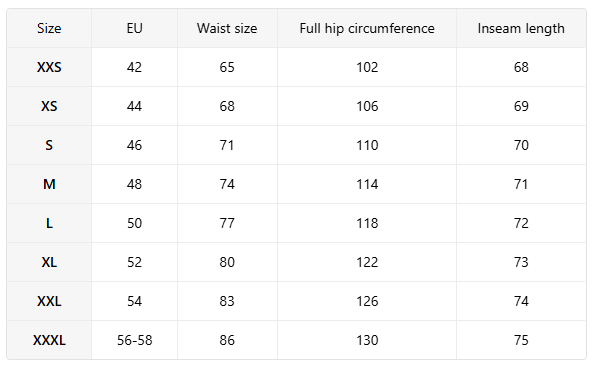
Task: Click the XXL size row label
Action: 49,301
